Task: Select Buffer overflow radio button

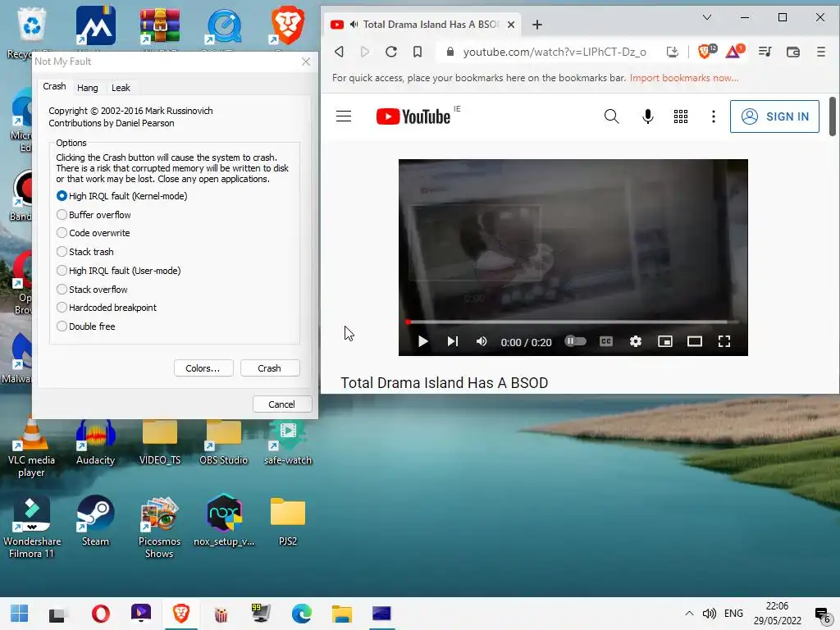Action: (x=62, y=215)
